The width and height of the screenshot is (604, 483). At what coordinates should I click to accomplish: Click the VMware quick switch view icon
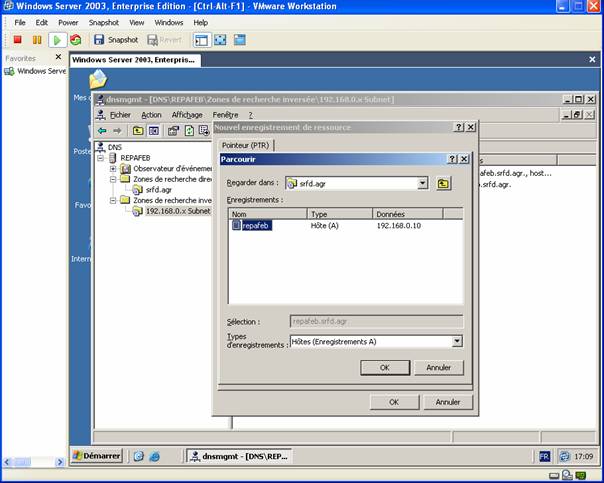coord(240,40)
